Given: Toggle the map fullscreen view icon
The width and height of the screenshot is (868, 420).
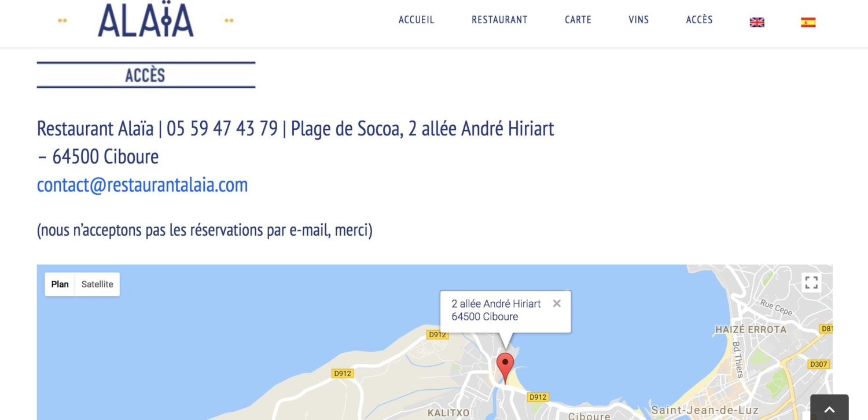Looking at the screenshot, I should click(811, 283).
